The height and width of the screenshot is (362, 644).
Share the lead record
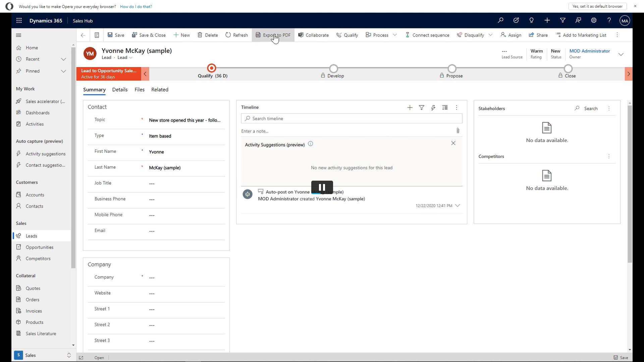tap(538, 35)
